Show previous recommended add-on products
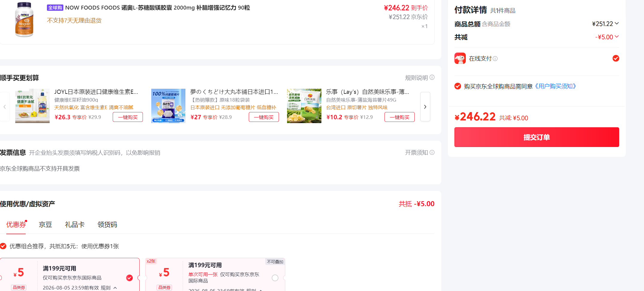644x291 pixels. (4, 107)
